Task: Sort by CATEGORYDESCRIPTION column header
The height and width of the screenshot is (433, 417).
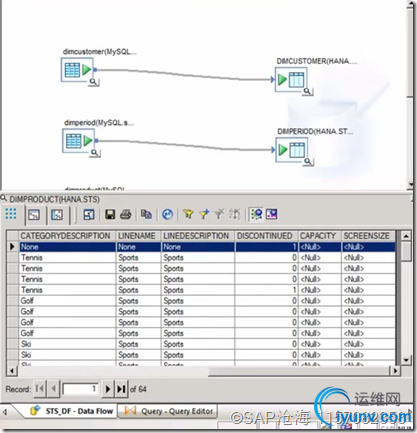Action: pyautogui.click(x=67, y=236)
